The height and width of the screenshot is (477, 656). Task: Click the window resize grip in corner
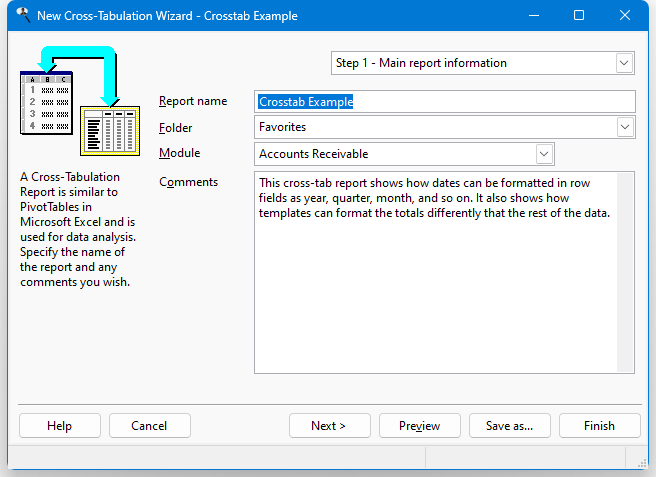[642, 463]
